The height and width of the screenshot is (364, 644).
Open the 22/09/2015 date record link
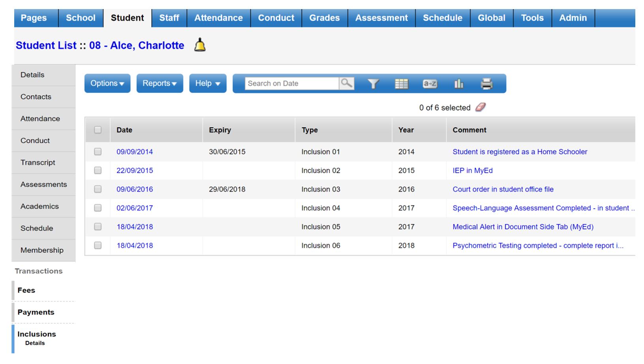(135, 170)
